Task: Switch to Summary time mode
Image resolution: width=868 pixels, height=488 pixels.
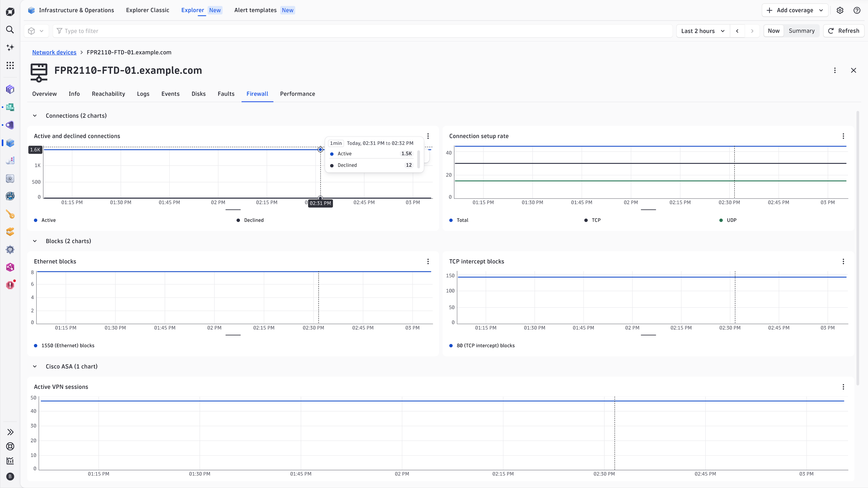Action: click(802, 31)
